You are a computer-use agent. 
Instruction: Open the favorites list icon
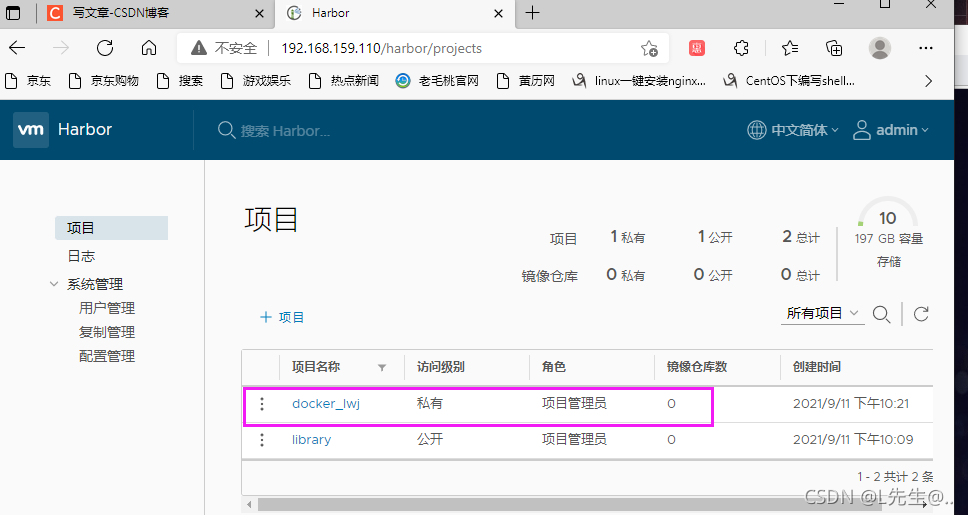click(790, 48)
